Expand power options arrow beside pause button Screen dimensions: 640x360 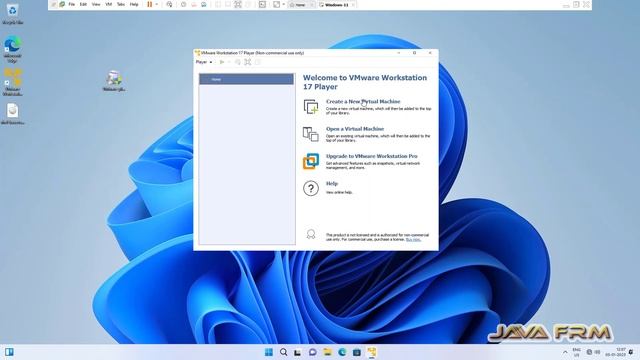pos(157,4)
